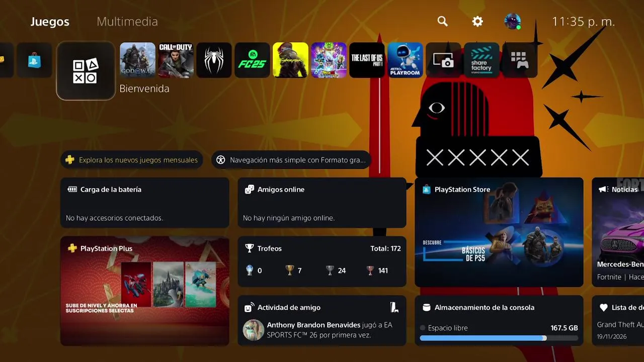Click the trophy icon beside Trofeos
The width and height of the screenshot is (644, 362).
pyautogui.click(x=249, y=248)
